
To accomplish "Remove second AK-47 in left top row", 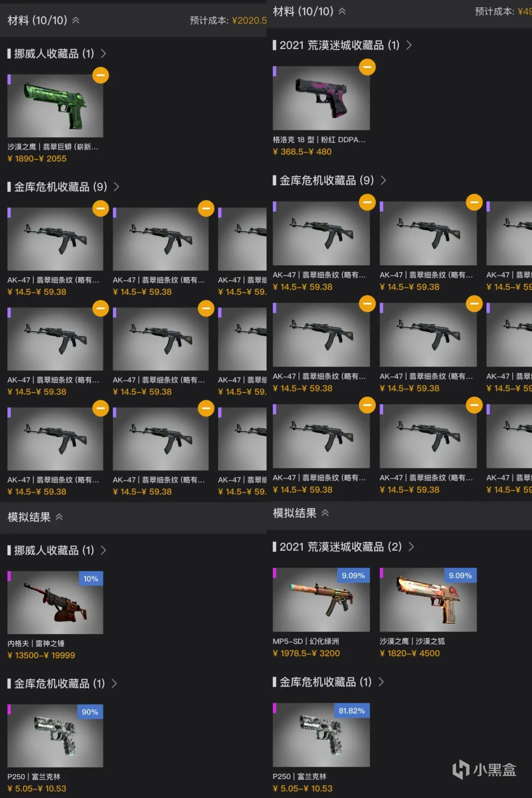I will tap(206, 209).
